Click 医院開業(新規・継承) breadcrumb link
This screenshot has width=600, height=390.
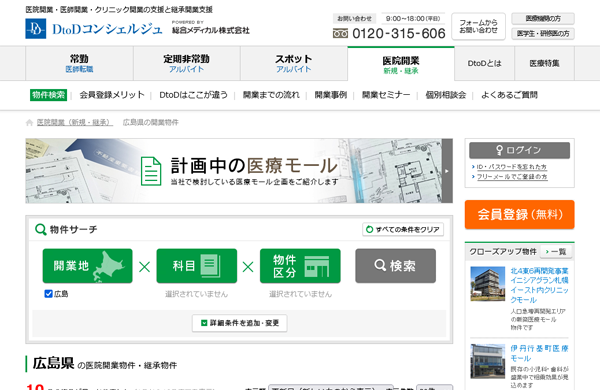click(75, 122)
